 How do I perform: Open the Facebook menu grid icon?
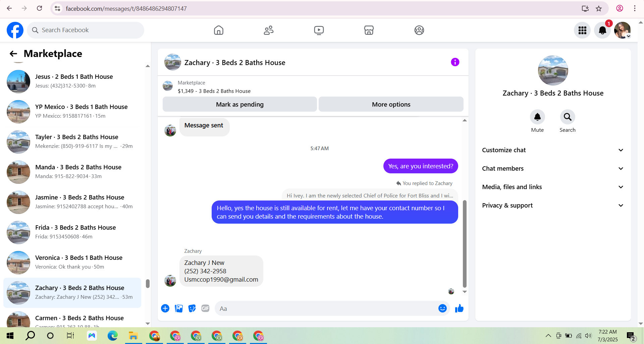[x=582, y=30]
